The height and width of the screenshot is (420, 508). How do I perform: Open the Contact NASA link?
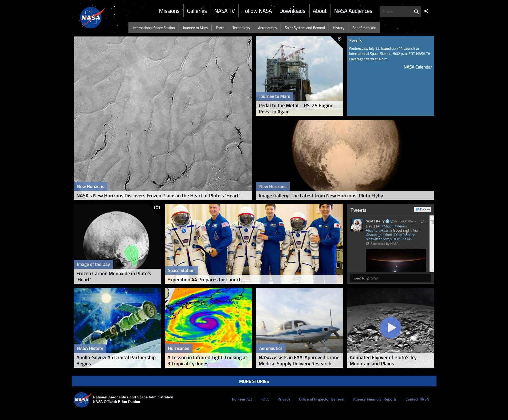(417, 399)
